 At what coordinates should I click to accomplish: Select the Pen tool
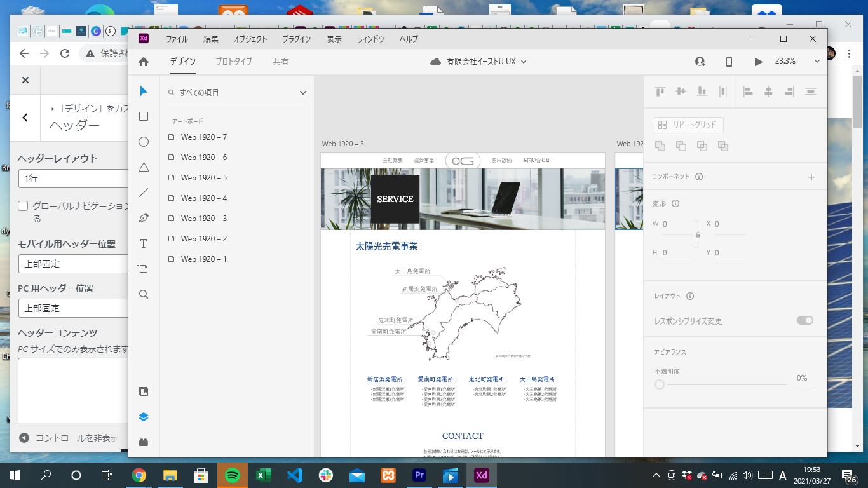pyautogui.click(x=144, y=218)
